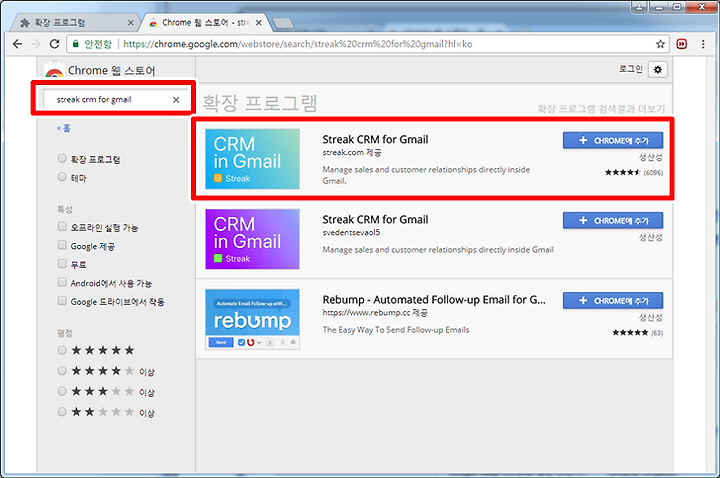The image size is (720, 478).
Task: Click the svedentsevaol5 publisher name
Action: [351, 232]
